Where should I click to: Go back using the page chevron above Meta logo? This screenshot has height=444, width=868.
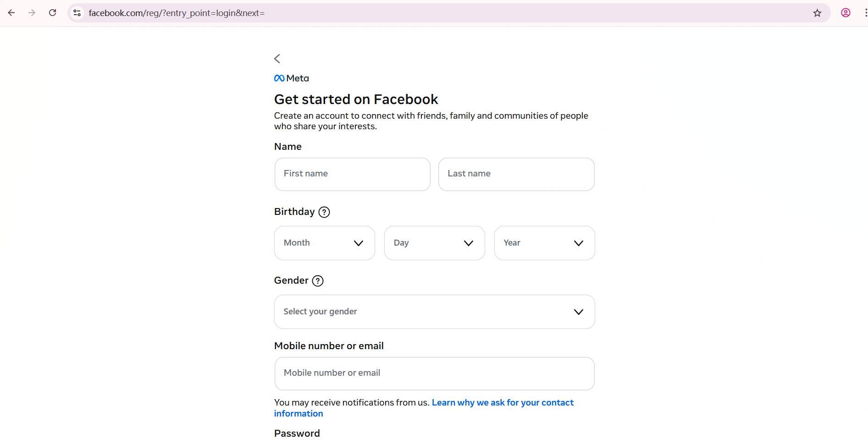(x=277, y=59)
